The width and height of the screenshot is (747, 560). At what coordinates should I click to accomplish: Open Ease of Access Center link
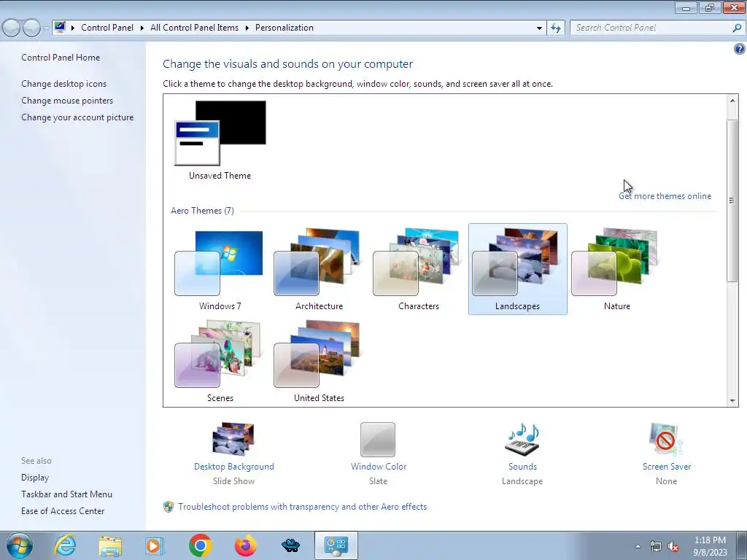coord(63,511)
